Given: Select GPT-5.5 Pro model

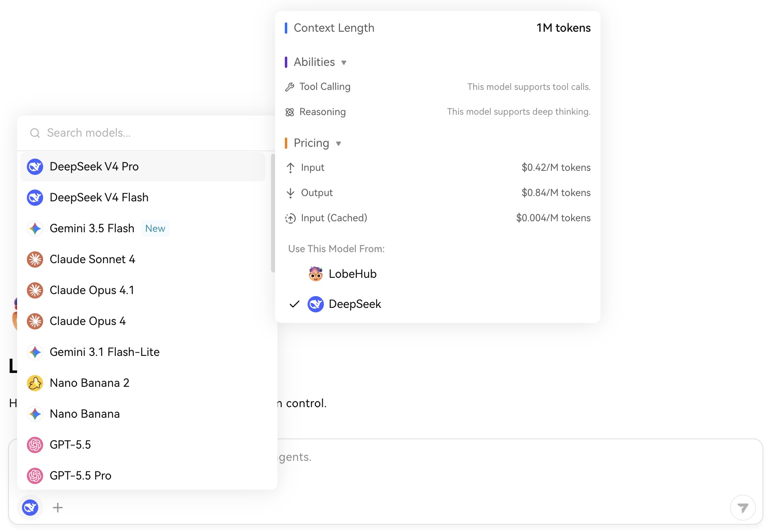Looking at the screenshot, I should (x=143, y=476).
